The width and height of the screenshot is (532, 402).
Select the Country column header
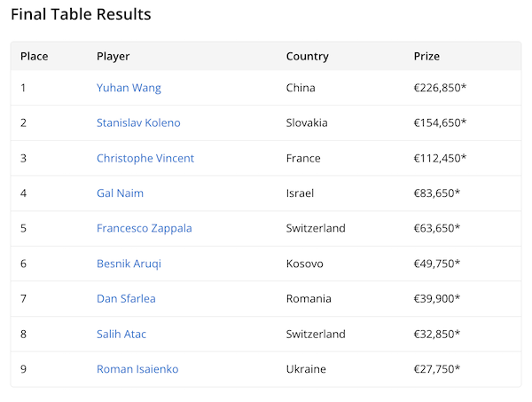point(307,57)
